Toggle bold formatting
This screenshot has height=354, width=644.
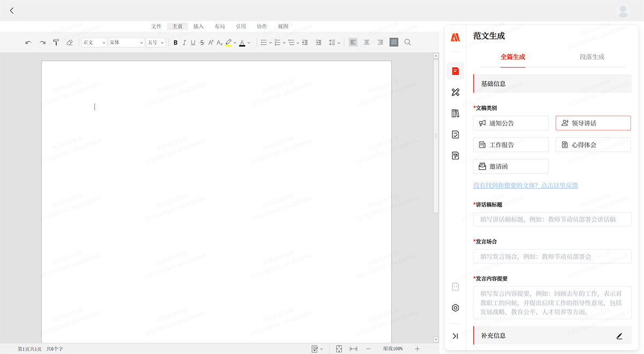[175, 42]
